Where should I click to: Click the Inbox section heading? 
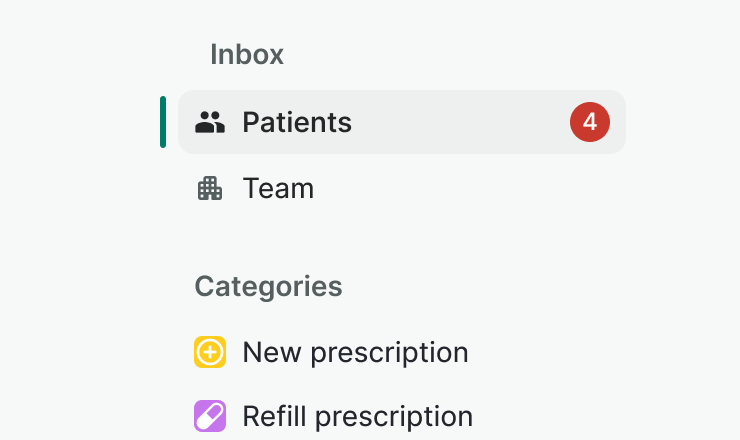click(x=247, y=54)
